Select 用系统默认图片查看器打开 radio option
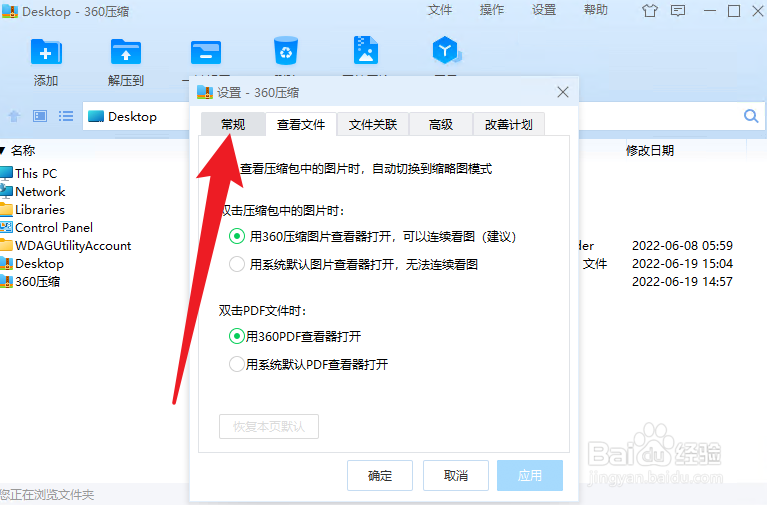The width and height of the screenshot is (767, 505). click(x=237, y=265)
